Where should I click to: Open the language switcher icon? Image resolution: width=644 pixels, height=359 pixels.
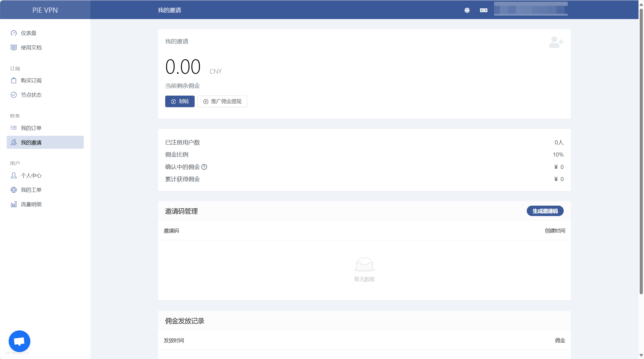(483, 10)
